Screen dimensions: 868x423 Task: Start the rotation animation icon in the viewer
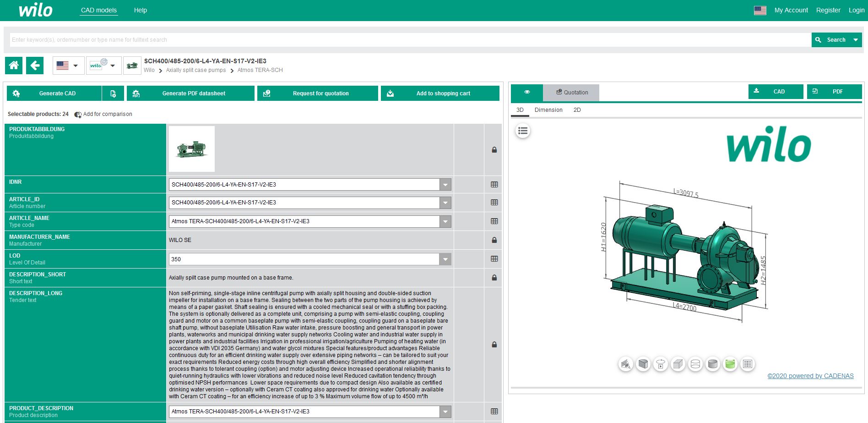661,364
